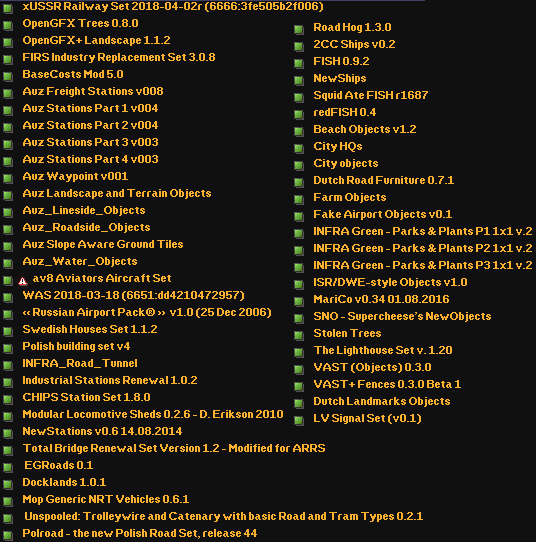Select Auz Stations Part 1 v004
Screen dimensions: 536x542
pyautogui.click(x=90, y=108)
